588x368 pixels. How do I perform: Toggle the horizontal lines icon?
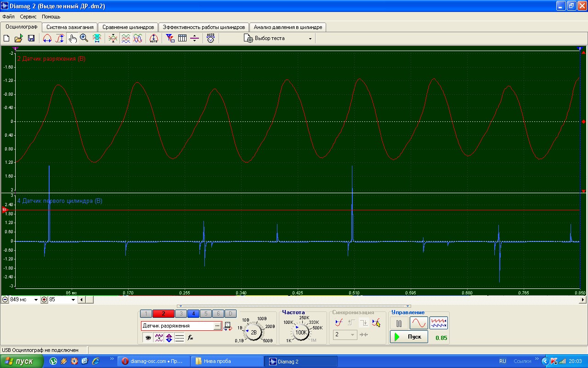tap(180, 338)
